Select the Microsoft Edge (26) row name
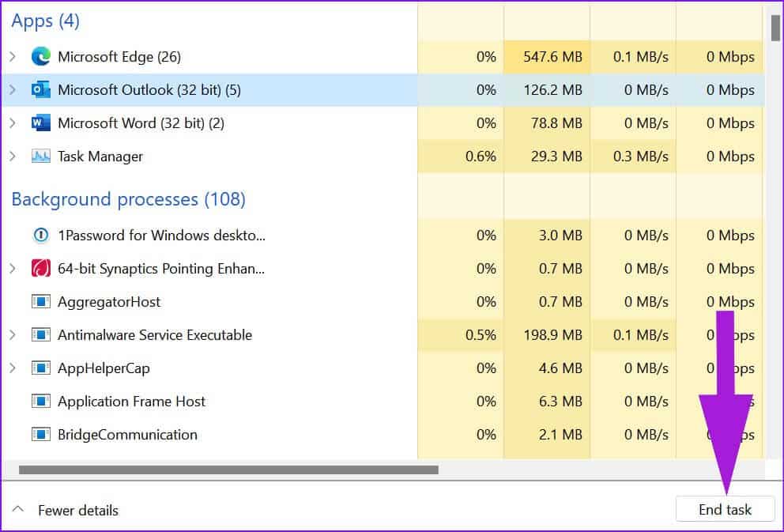Viewport: 784px width, 532px height. tap(119, 57)
